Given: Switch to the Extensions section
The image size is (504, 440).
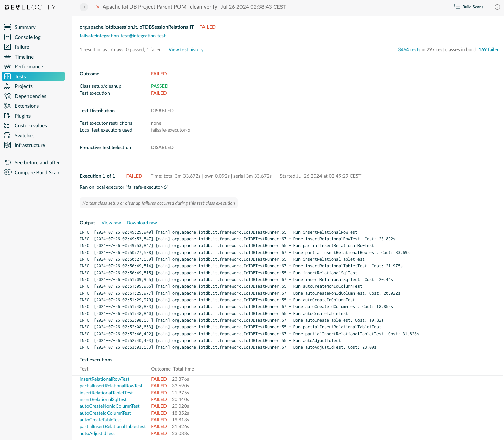Looking at the screenshot, I should pos(27,106).
